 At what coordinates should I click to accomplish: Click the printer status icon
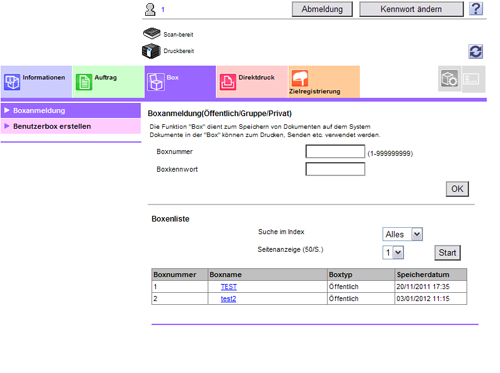(x=151, y=51)
